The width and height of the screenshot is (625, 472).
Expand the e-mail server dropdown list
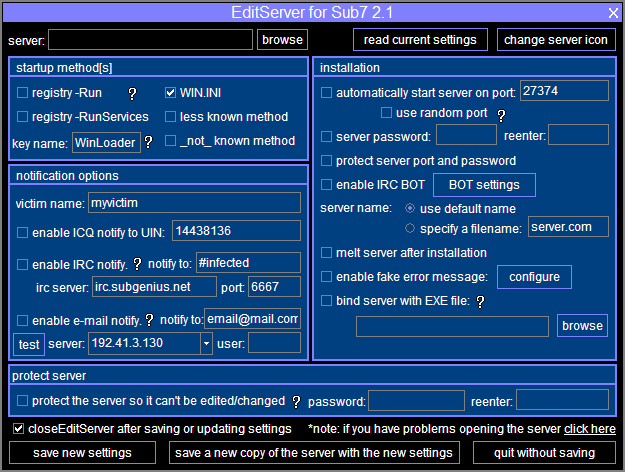206,344
